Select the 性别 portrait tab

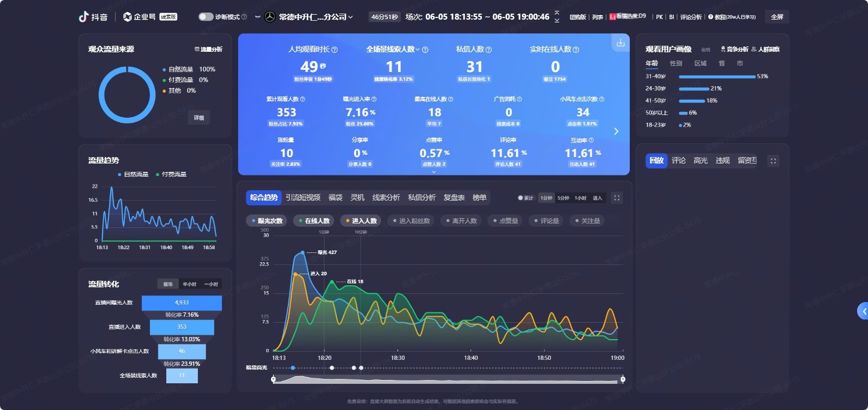[x=676, y=63]
